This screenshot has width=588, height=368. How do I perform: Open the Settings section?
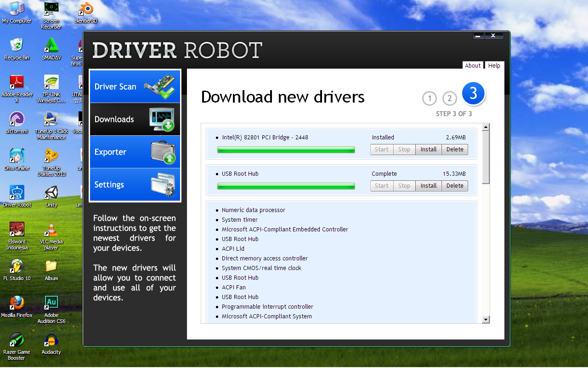point(135,184)
